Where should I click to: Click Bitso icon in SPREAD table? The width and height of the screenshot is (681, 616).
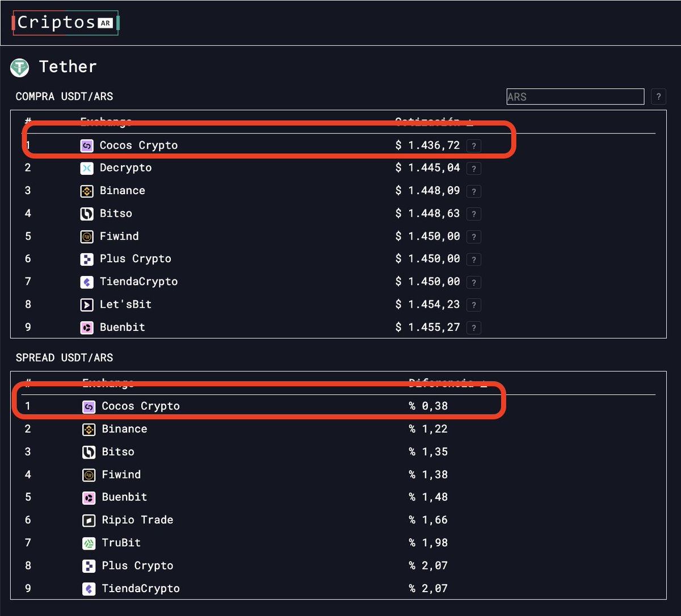89,452
